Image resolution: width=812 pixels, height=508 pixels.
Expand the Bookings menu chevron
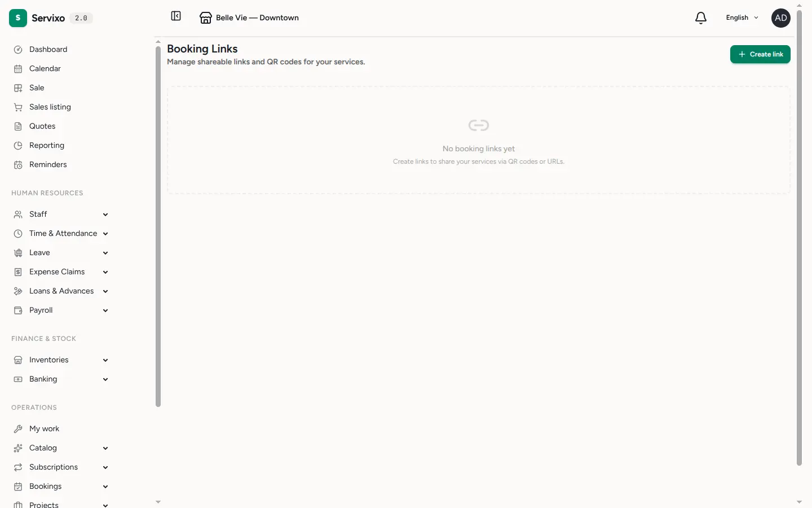105,487
